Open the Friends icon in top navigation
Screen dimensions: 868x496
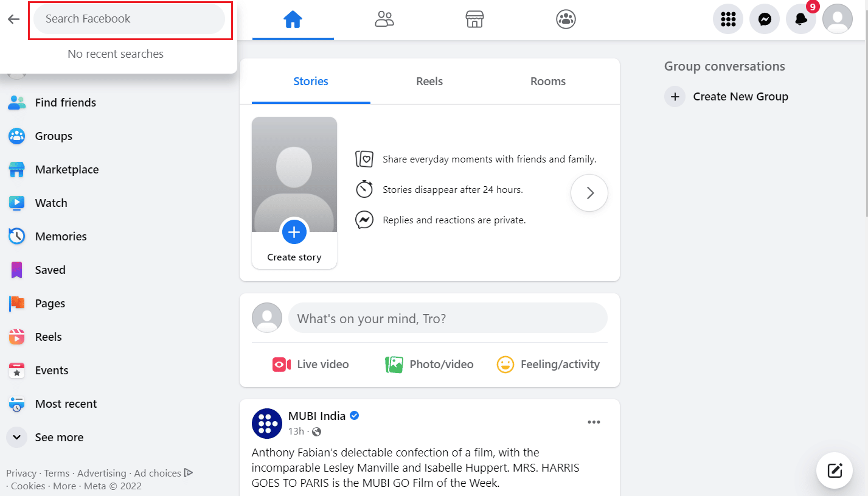pyautogui.click(x=384, y=19)
